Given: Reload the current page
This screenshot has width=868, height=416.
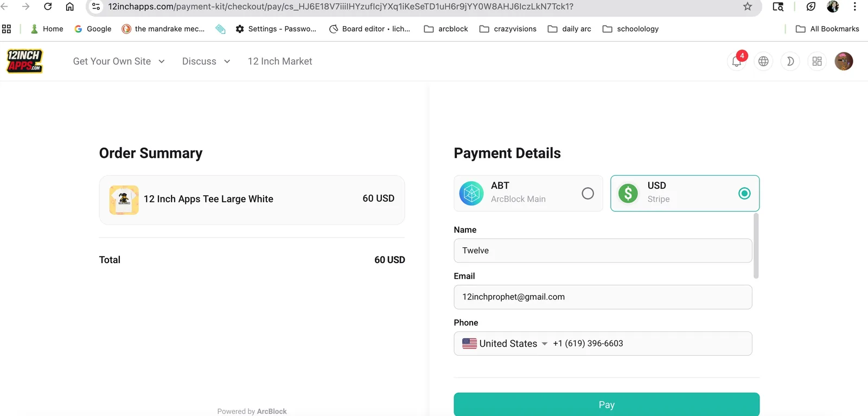Looking at the screenshot, I should click(48, 7).
